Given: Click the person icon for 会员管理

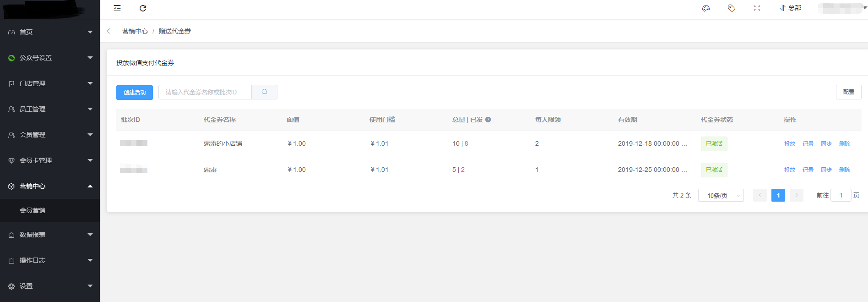Looking at the screenshot, I should (11, 135).
